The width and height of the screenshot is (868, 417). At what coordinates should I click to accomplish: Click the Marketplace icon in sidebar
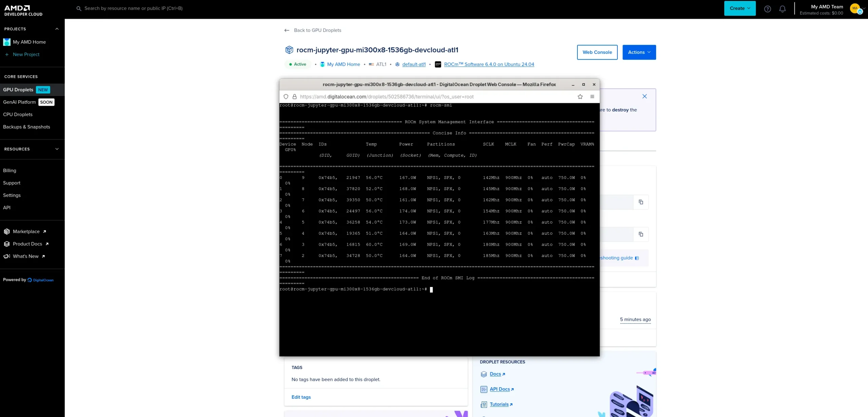pyautogui.click(x=7, y=232)
